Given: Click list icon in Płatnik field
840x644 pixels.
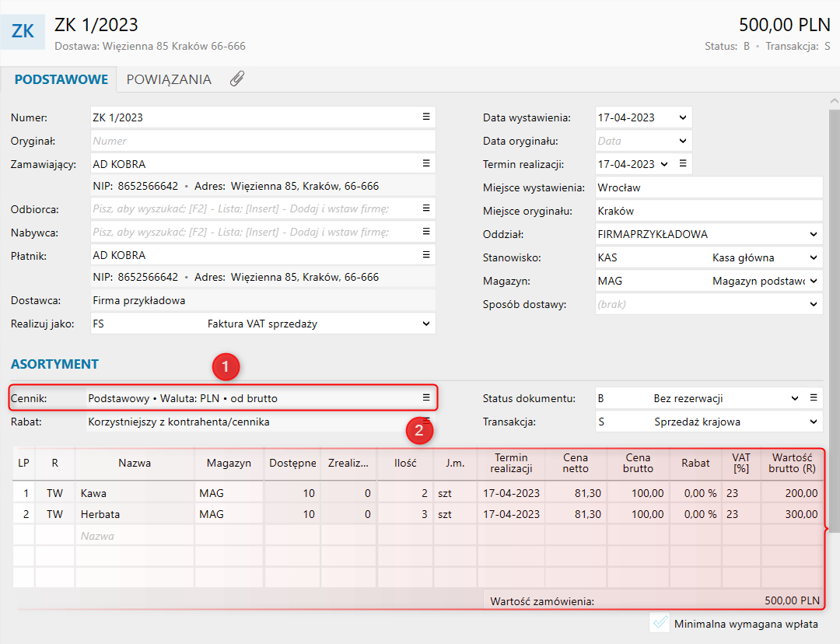Looking at the screenshot, I should click(425, 255).
